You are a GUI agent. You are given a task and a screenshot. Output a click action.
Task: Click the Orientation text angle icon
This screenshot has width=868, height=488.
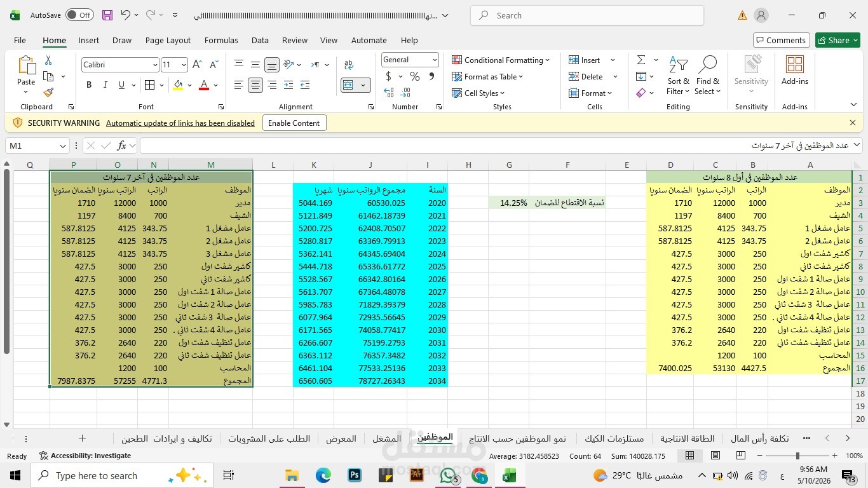pyautogui.click(x=288, y=65)
